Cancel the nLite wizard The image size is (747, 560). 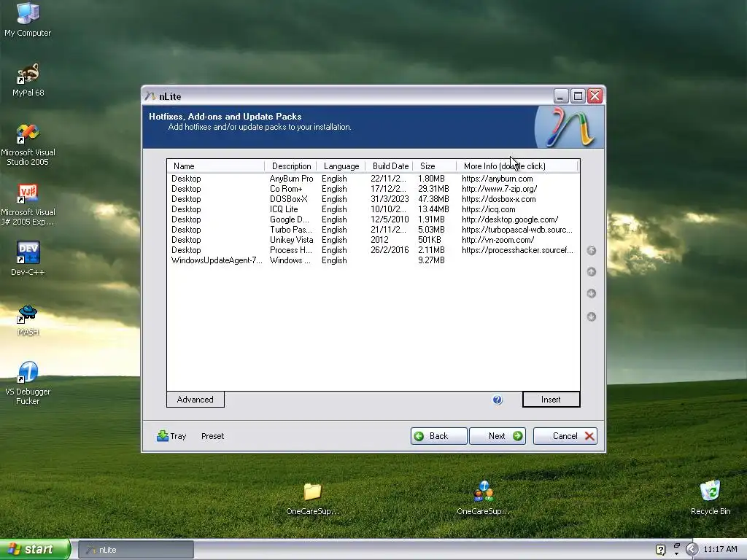(x=565, y=436)
